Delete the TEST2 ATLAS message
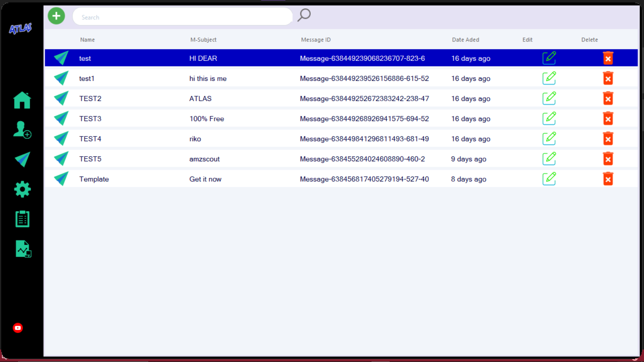Screen dimensions: 644x362 [x=608, y=98]
